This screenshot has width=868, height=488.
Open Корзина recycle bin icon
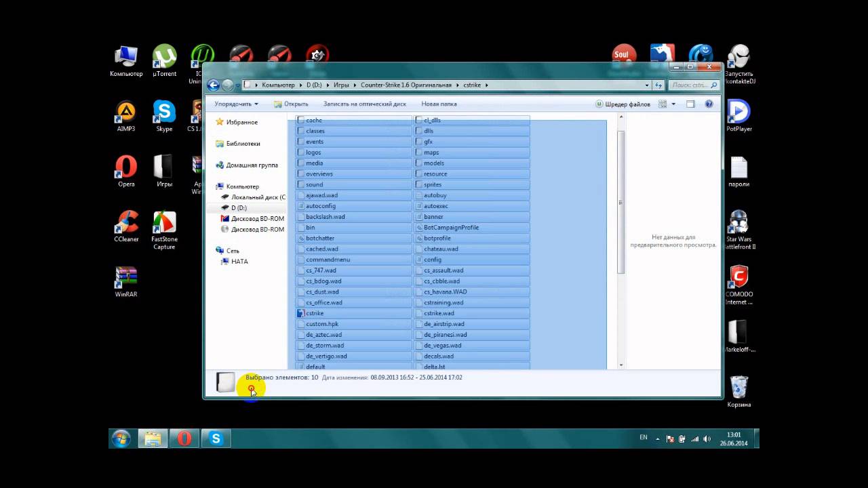pos(738,392)
